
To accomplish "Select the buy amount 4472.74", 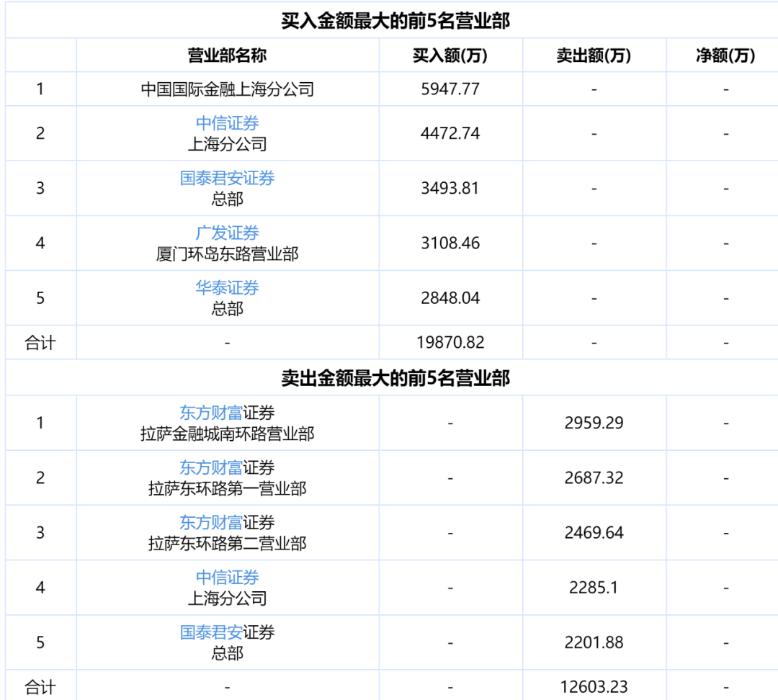I will click(x=450, y=133).
